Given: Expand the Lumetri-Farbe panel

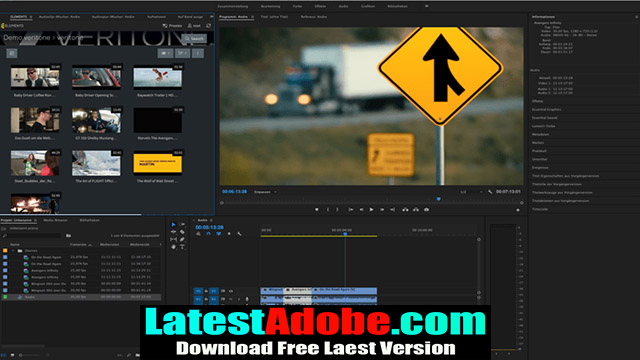Looking at the screenshot, I should pyautogui.click(x=543, y=126).
